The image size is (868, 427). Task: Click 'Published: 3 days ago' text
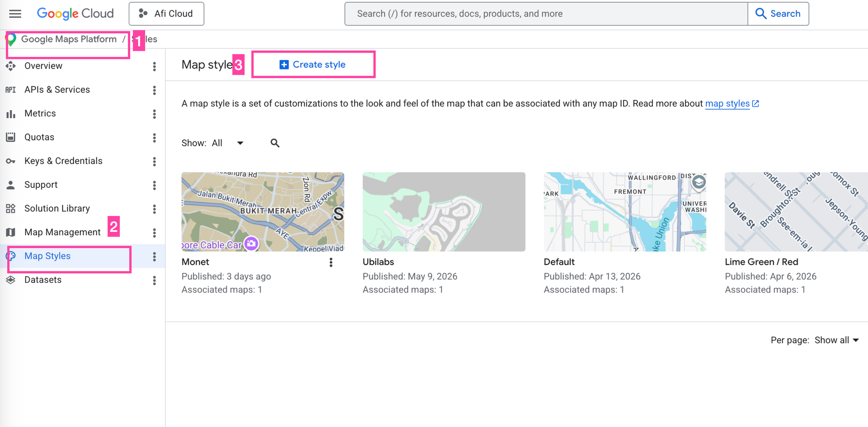coord(226,276)
